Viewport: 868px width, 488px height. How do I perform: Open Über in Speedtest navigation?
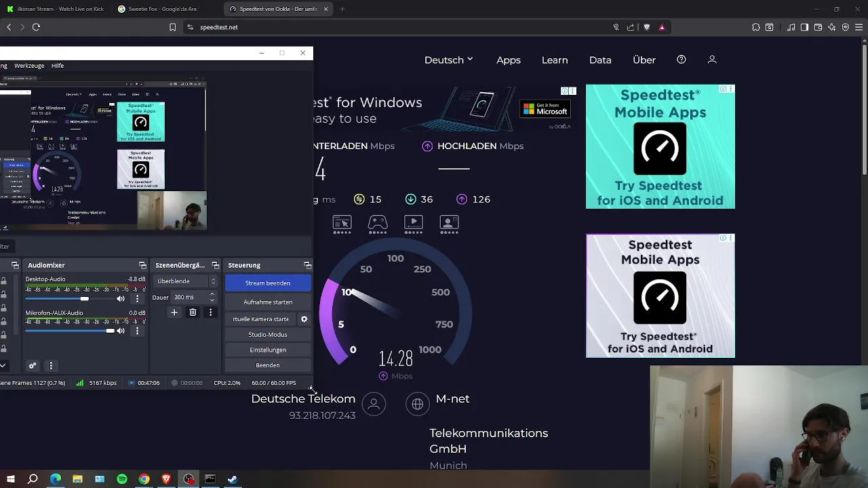(644, 60)
